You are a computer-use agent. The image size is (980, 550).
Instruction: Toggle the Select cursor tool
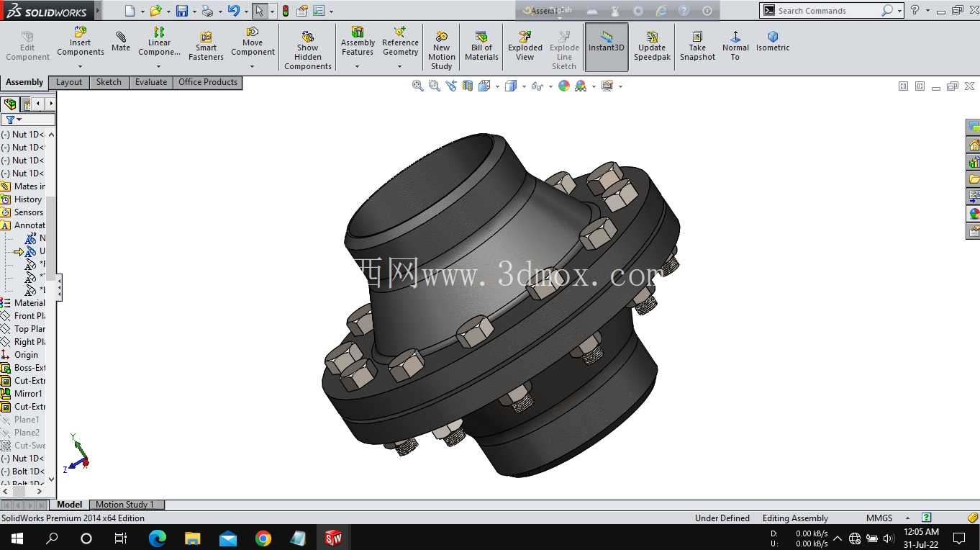pos(259,11)
